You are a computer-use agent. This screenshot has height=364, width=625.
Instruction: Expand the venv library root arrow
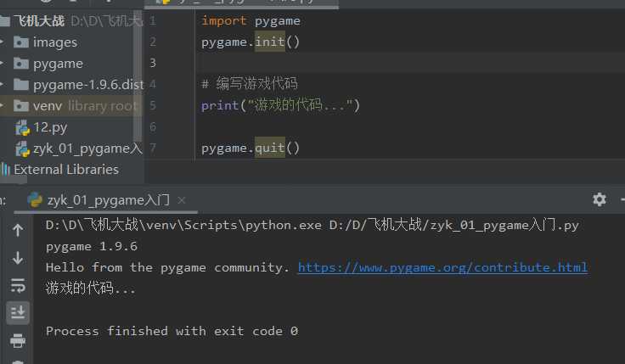tap(2, 106)
